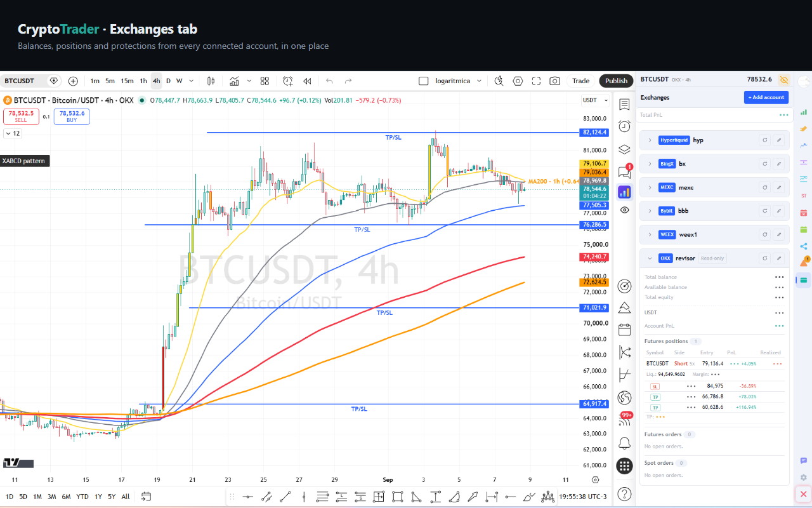Click the XABCD pattern tooltip label
This screenshot has width=812, height=508.
point(23,161)
